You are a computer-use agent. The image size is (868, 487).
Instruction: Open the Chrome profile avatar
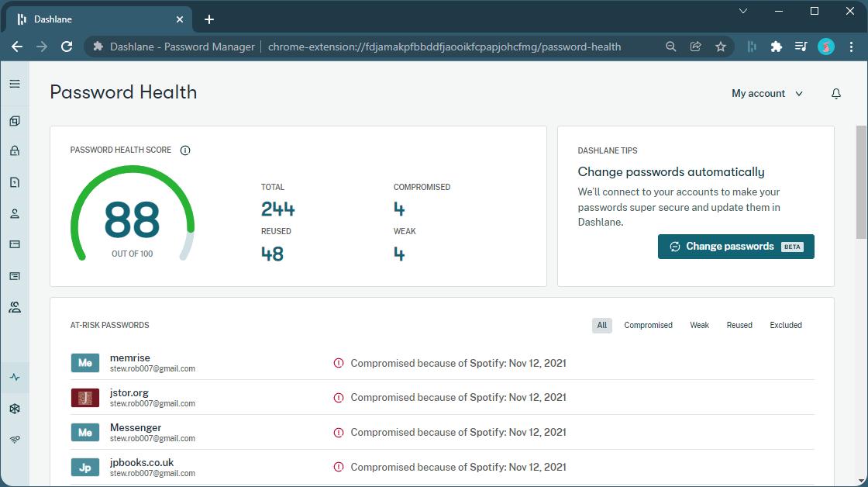(x=826, y=47)
